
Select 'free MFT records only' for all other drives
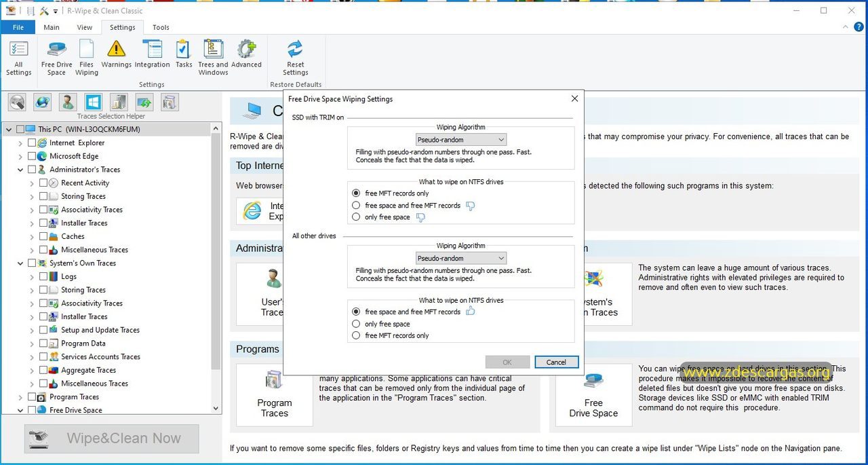[x=356, y=335]
